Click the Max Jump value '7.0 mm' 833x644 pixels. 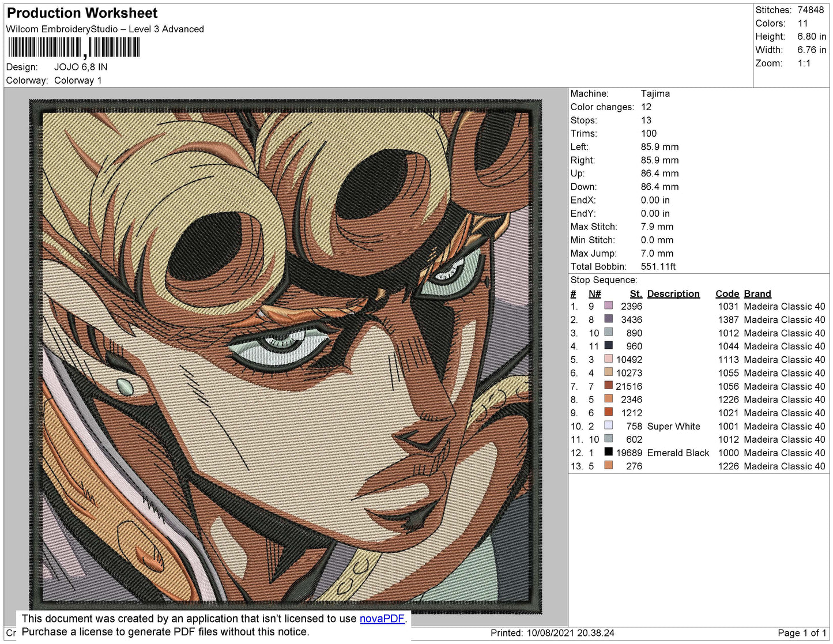[x=657, y=253]
